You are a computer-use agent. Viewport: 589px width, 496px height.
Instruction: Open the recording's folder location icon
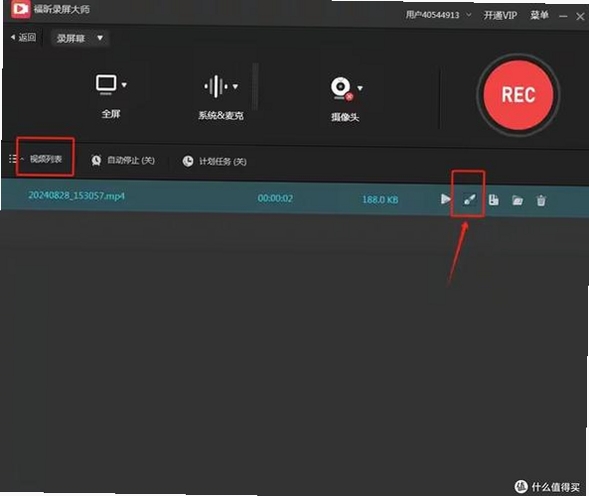(517, 200)
